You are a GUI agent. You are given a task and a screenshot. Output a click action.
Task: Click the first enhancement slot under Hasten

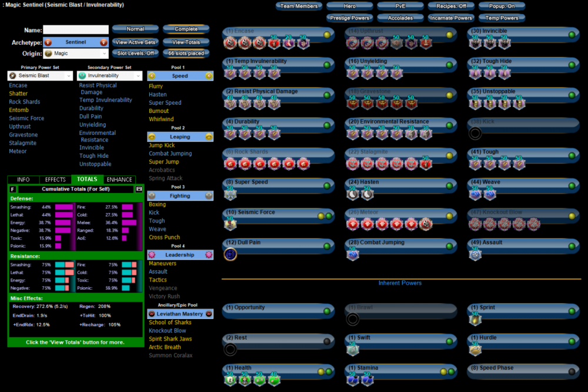pyautogui.click(x=353, y=194)
